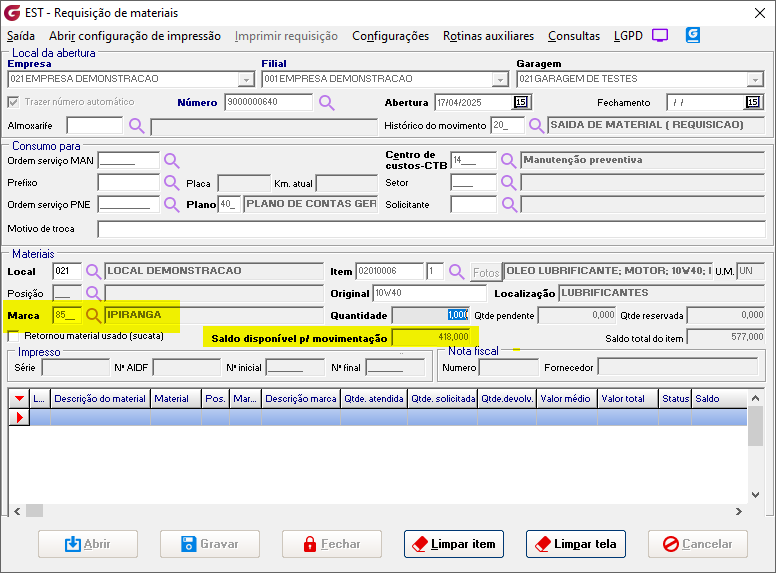Open Setor lookup magnifier

tap(509, 182)
